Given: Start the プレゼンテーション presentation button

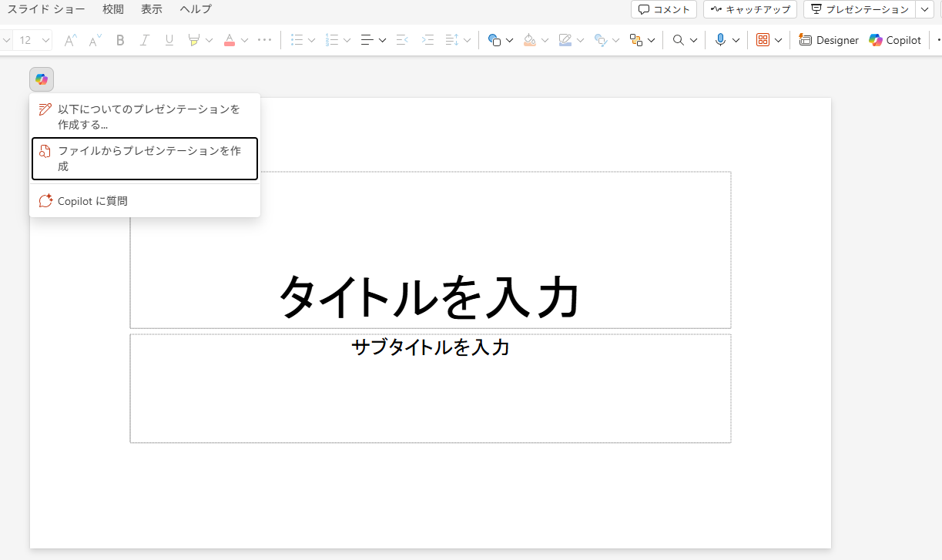Looking at the screenshot, I should pyautogui.click(x=860, y=9).
